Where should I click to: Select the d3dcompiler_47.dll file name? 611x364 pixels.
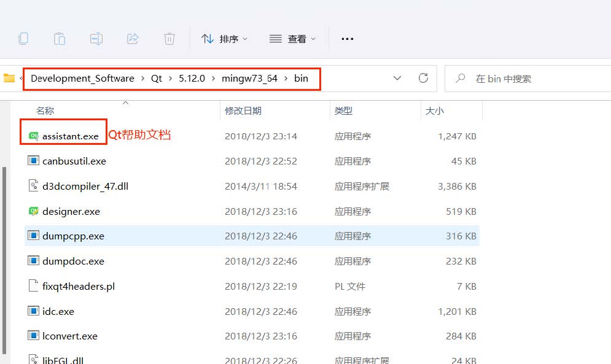click(85, 186)
